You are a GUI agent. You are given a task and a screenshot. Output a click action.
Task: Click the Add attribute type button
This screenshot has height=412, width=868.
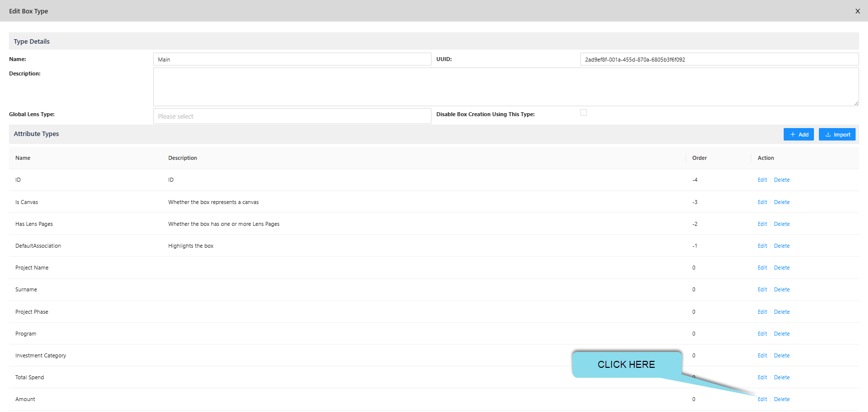click(x=799, y=135)
